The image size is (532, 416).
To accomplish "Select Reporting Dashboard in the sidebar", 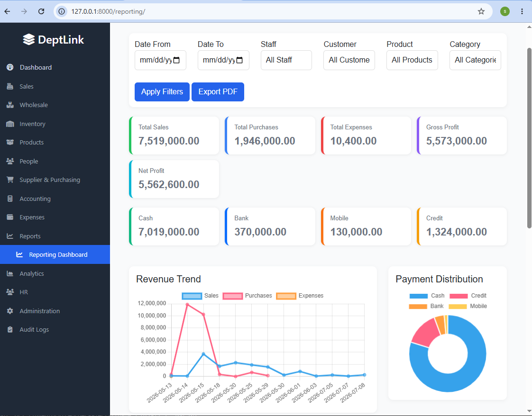I will coord(55,254).
